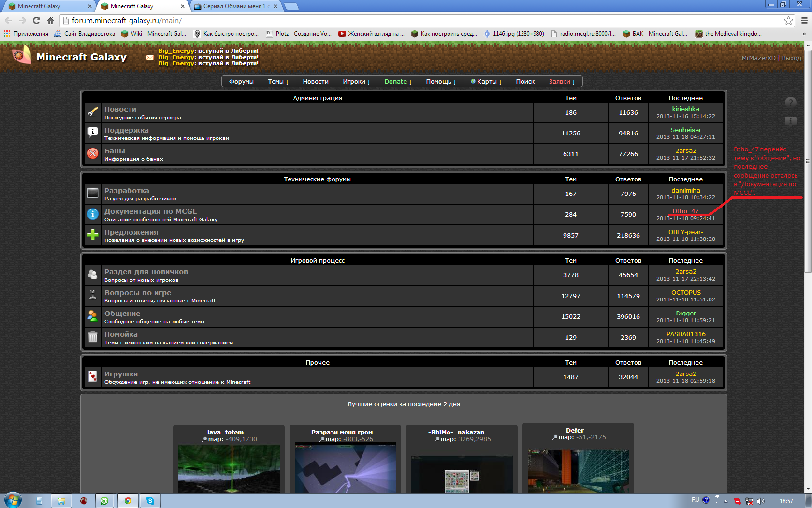Click the volume speaker tray icon
The height and width of the screenshot is (508, 812).
pos(761,501)
